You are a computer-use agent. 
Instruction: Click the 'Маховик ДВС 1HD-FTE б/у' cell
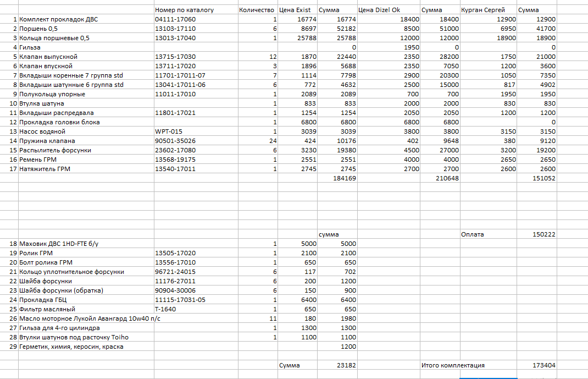(86, 244)
